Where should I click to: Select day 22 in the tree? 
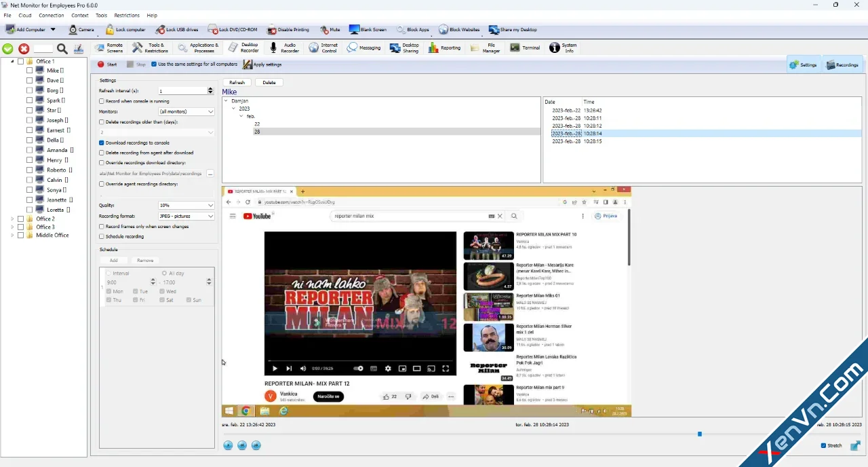coord(257,124)
